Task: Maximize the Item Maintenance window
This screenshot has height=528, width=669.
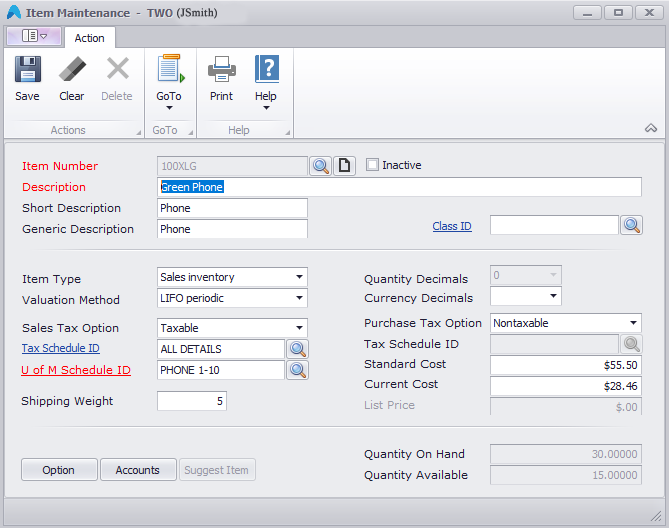Action: pyautogui.click(x=618, y=13)
